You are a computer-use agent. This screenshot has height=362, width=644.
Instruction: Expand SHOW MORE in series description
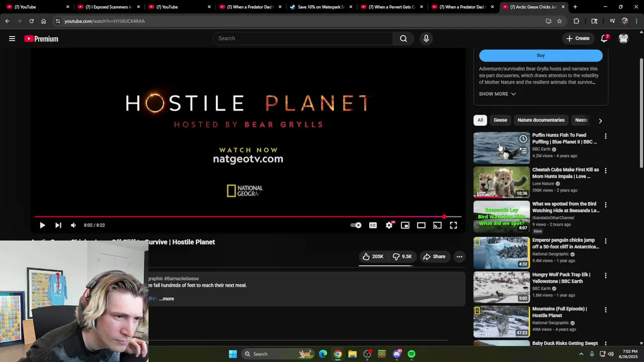coord(497,94)
